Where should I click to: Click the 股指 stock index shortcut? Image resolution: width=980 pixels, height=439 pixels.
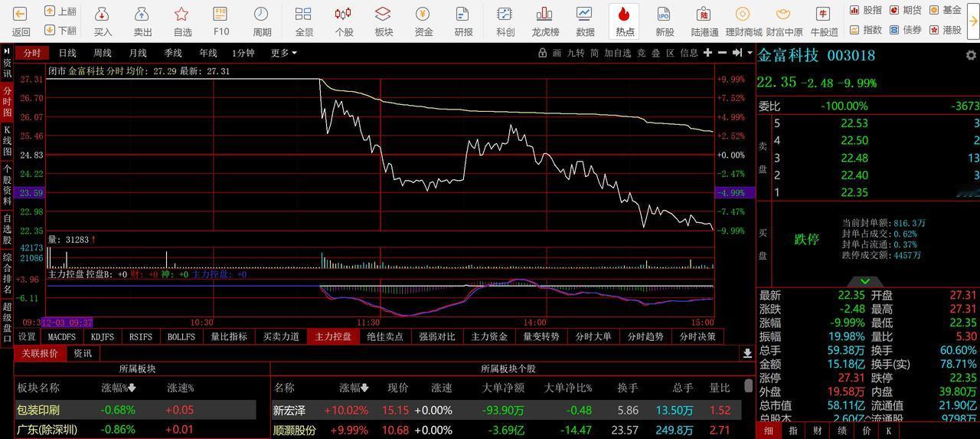click(x=866, y=10)
